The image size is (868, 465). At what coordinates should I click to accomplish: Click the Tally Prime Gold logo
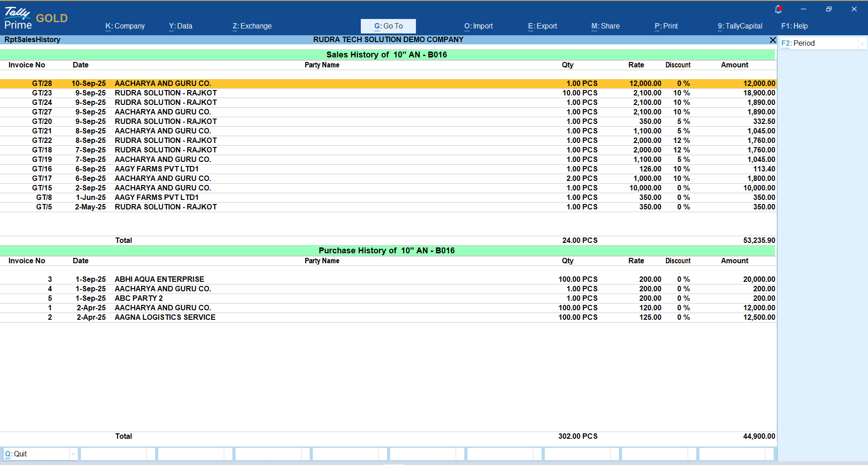pyautogui.click(x=36, y=18)
